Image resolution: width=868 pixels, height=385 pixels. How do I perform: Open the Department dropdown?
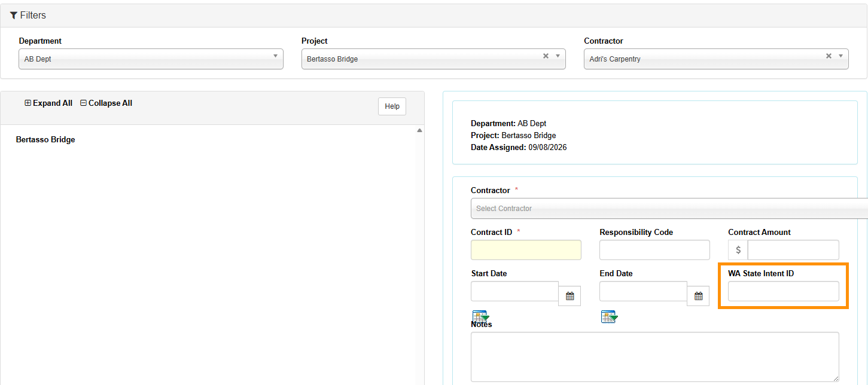(x=151, y=59)
